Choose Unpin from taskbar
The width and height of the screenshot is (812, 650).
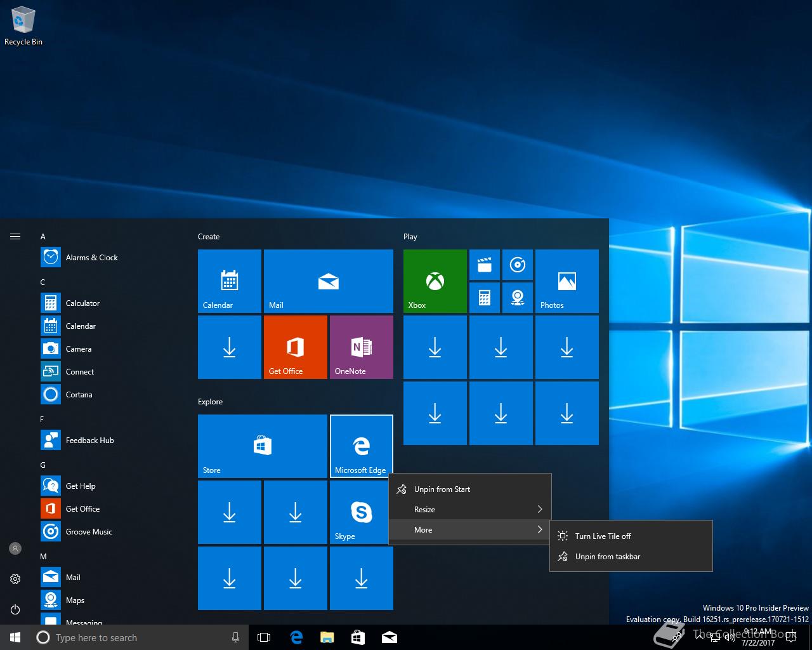pos(631,556)
